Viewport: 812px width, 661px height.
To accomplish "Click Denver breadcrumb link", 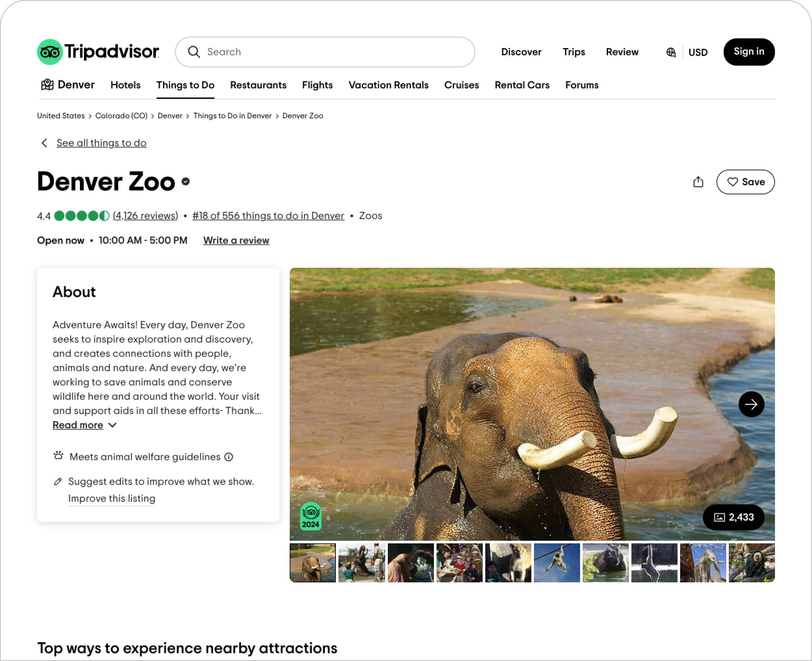I will tap(170, 116).
